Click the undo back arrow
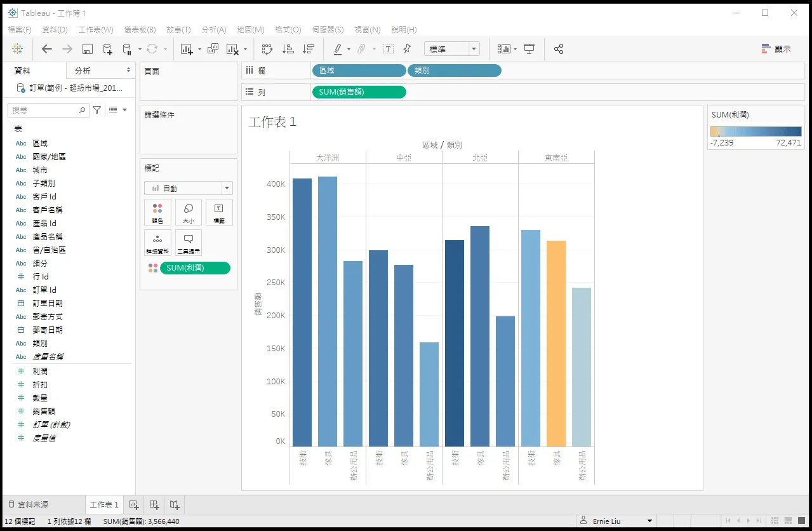This screenshot has height=531, width=812. [x=46, y=49]
